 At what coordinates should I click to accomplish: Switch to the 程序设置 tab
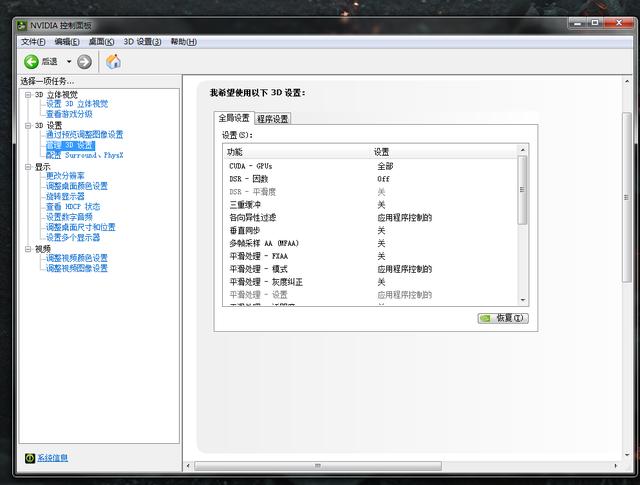click(x=273, y=119)
